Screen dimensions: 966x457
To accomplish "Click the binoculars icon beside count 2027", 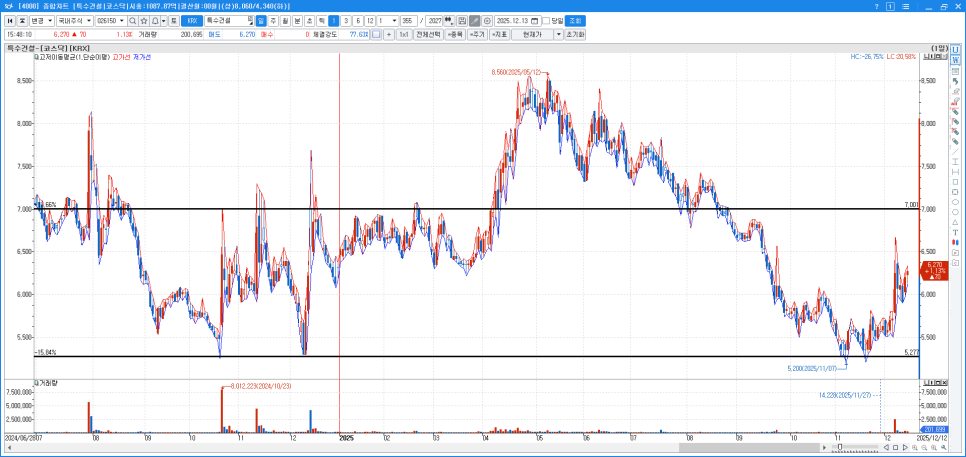I will 447,20.
